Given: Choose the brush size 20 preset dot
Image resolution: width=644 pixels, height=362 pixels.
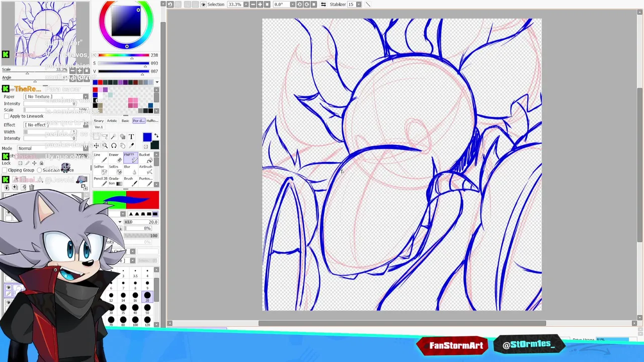Looking at the screenshot, I should [x=147, y=296].
